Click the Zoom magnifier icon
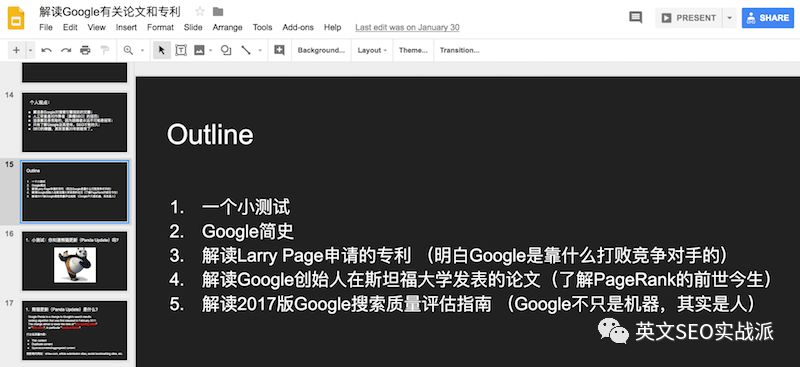 click(x=128, y=50)
